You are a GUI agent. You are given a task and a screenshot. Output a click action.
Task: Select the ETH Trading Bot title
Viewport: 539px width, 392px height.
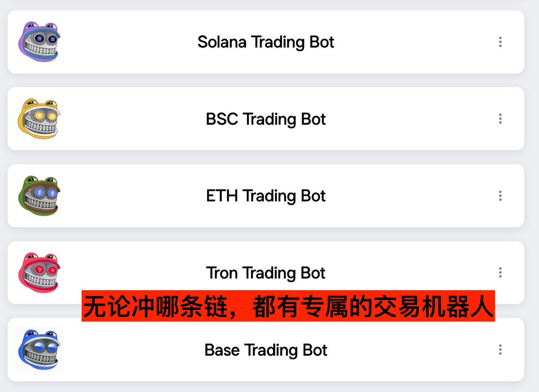coord(266,196)
